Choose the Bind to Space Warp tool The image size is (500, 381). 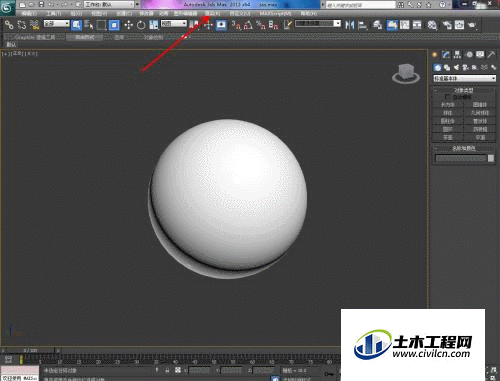pyautogui.click(x=34, y=25)
